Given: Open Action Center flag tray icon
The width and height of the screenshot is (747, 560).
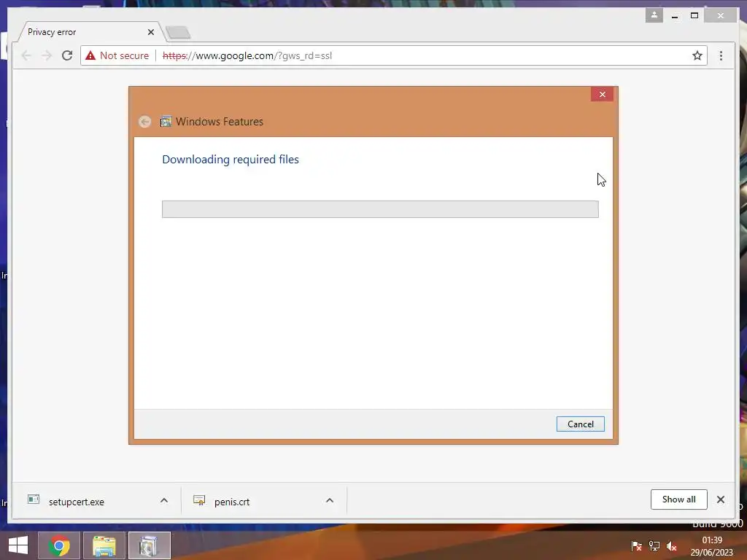Looking at the screenshot, I should click(x=636, y=546).
